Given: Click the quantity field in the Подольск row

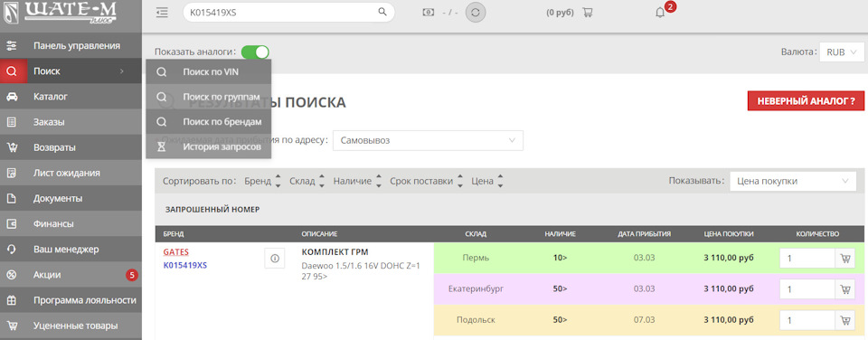Looking at the screenshot, I should pyautogui.click(x=807, y=320).
